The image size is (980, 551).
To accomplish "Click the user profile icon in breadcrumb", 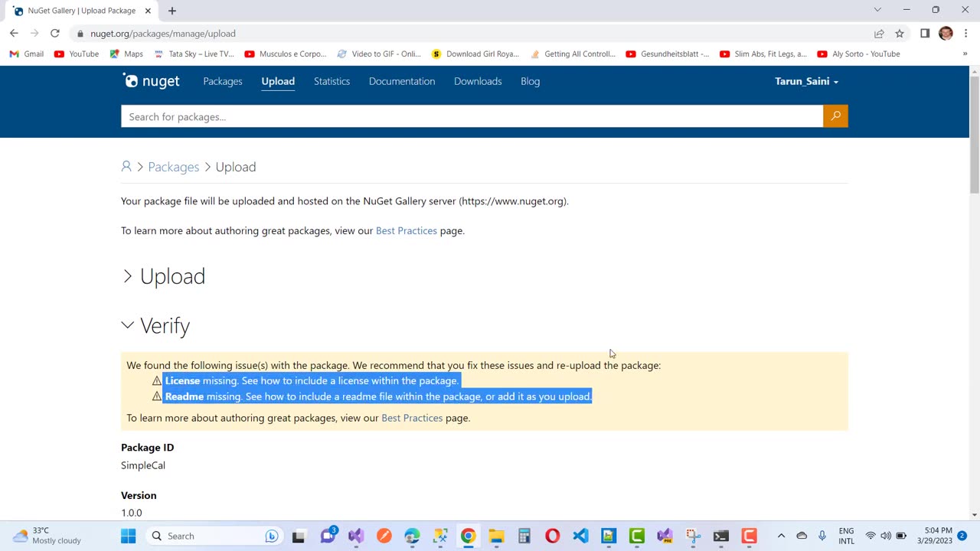I will point(126,166).
